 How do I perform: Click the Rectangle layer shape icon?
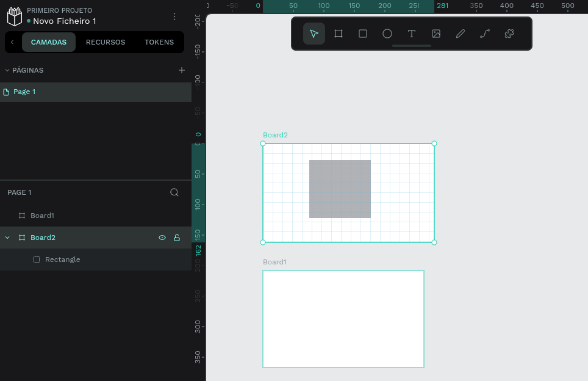coord(37,259)
